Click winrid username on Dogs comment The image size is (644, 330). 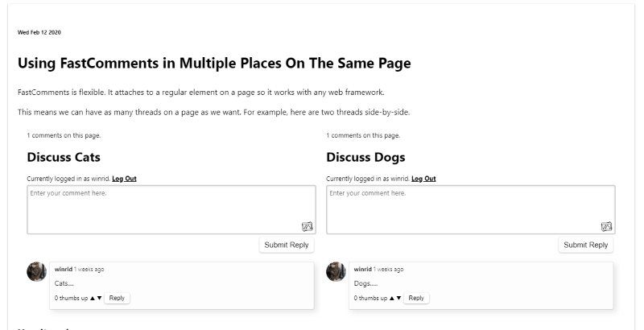tap(362, 269)
